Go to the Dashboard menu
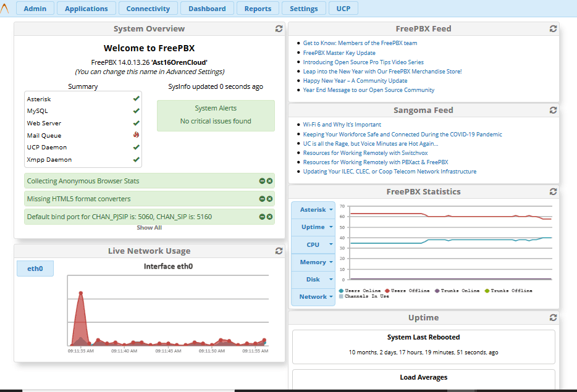577x392 pixels. (207, 9)
